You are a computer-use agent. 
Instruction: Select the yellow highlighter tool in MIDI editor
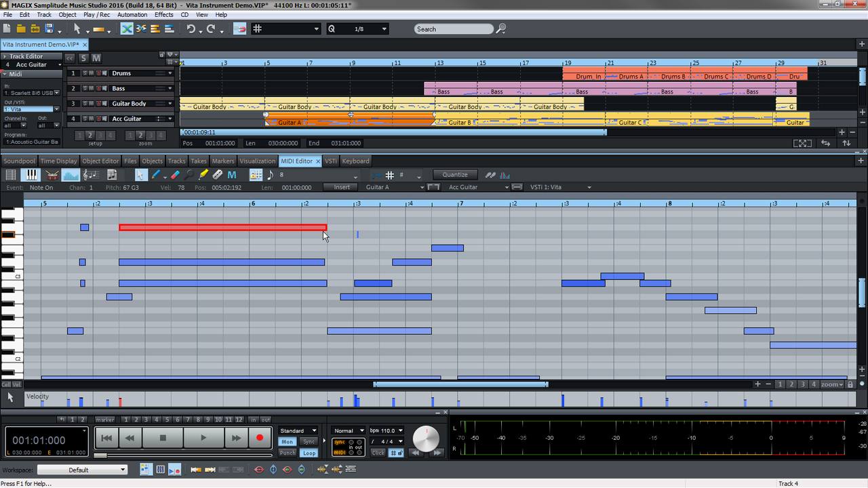coord(203,175)
